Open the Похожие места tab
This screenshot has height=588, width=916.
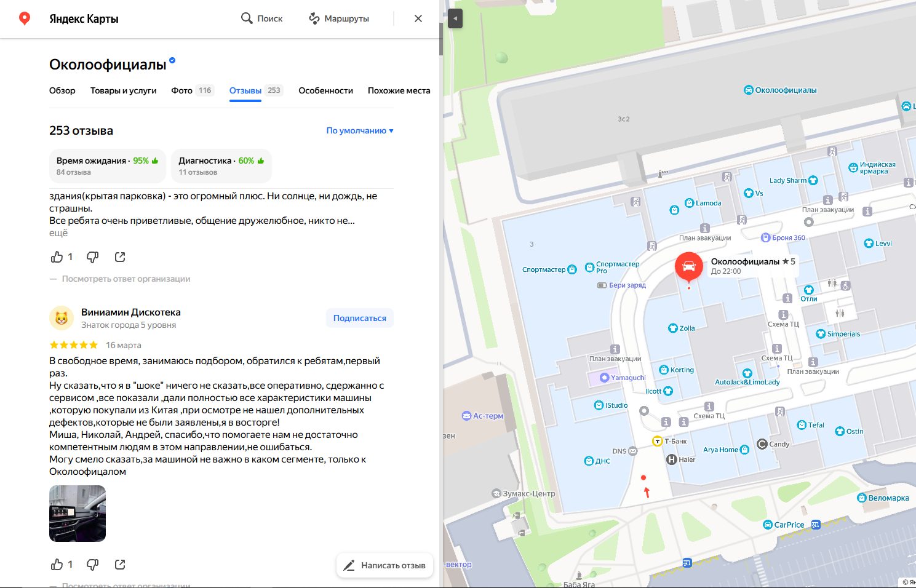click(x=399, y=90)
